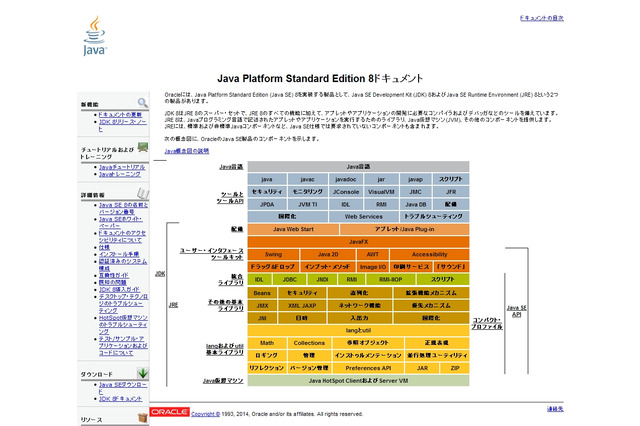
Task: Open the ドキュメントの目次 link at top right
Action: pos(541,18)
